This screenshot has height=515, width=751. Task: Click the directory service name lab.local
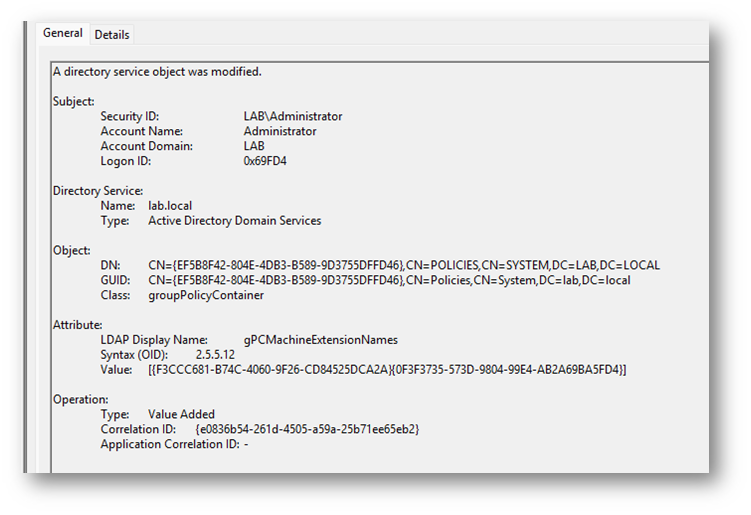point(170,206)
